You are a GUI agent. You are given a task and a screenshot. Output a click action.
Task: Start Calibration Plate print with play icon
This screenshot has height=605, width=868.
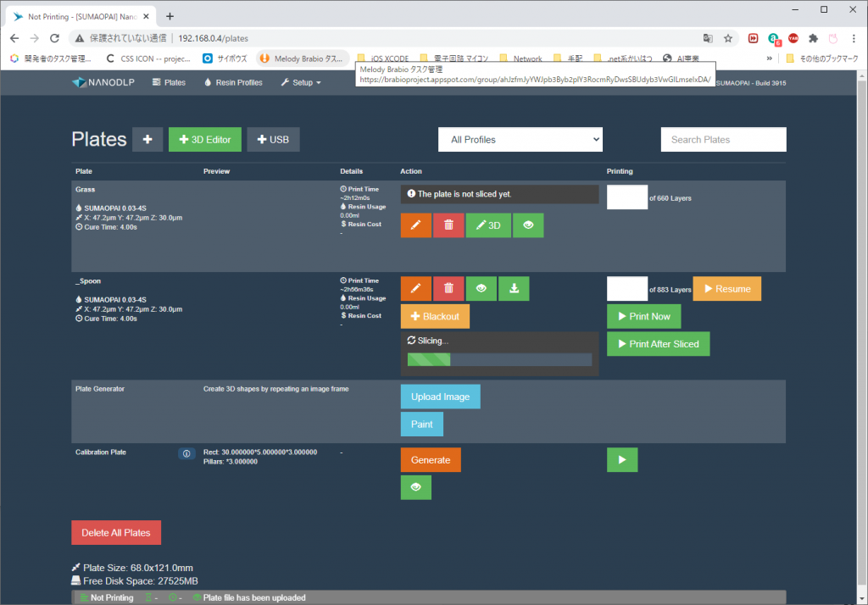[x=622, y=460]
